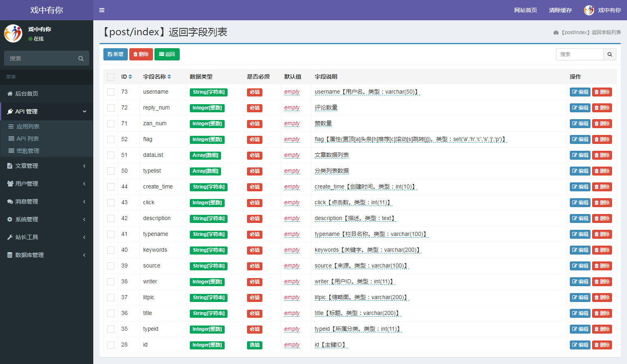Open 后台首页 dashboard menu item
The height and width of the screenshot is (364, 627).
pos(47,94)
